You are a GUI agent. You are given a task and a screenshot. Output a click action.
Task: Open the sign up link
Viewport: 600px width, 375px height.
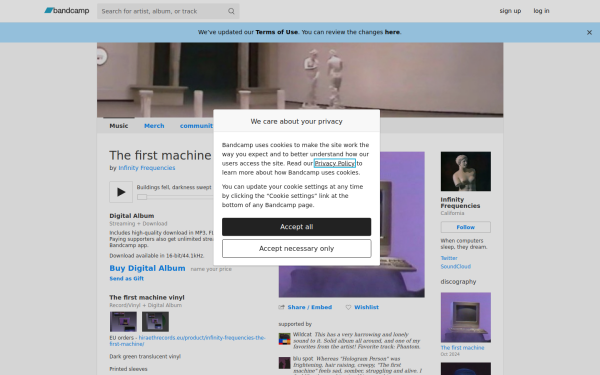[x=510, y=11]
